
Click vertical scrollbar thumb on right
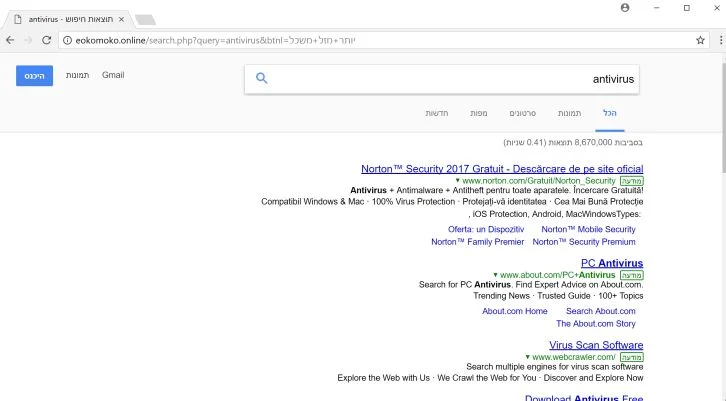click(723, 118)
